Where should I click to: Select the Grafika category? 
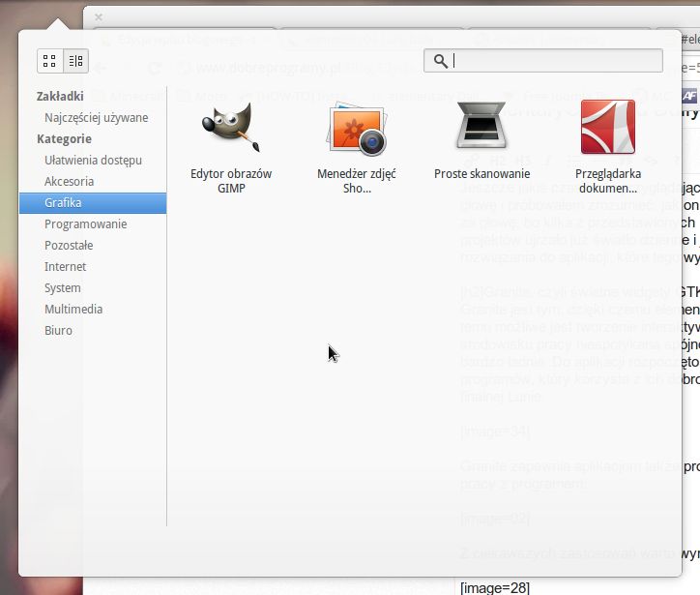coord(93,203)
